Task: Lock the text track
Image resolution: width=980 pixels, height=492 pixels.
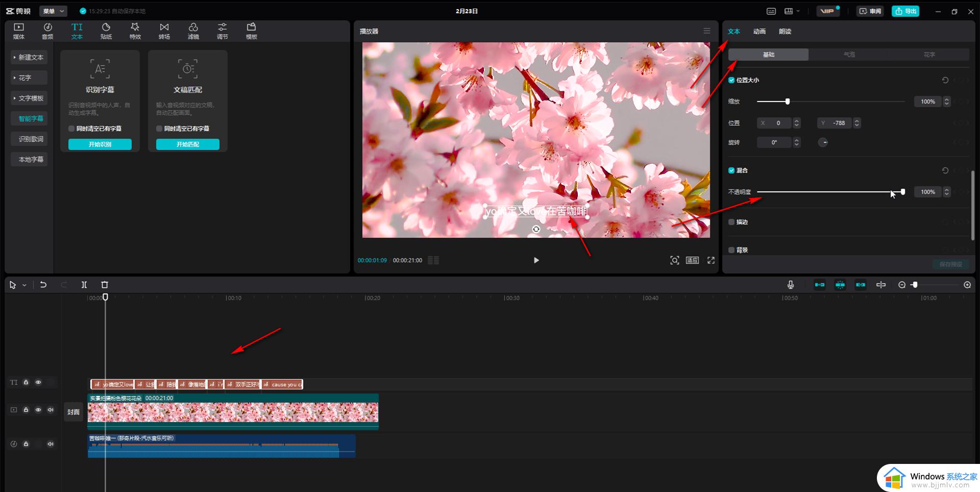Action: [x=26, y=382]
